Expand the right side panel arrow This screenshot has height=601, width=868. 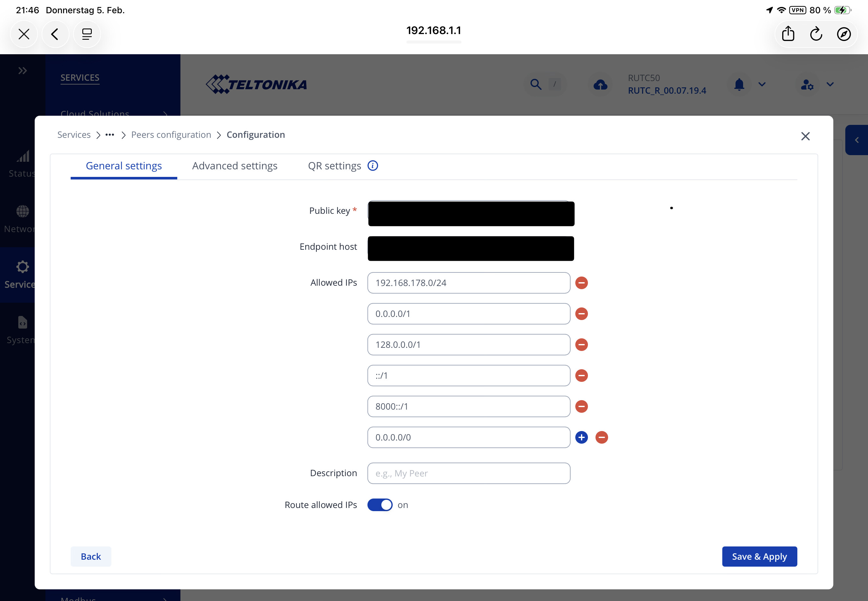click(x=856, y=140)
